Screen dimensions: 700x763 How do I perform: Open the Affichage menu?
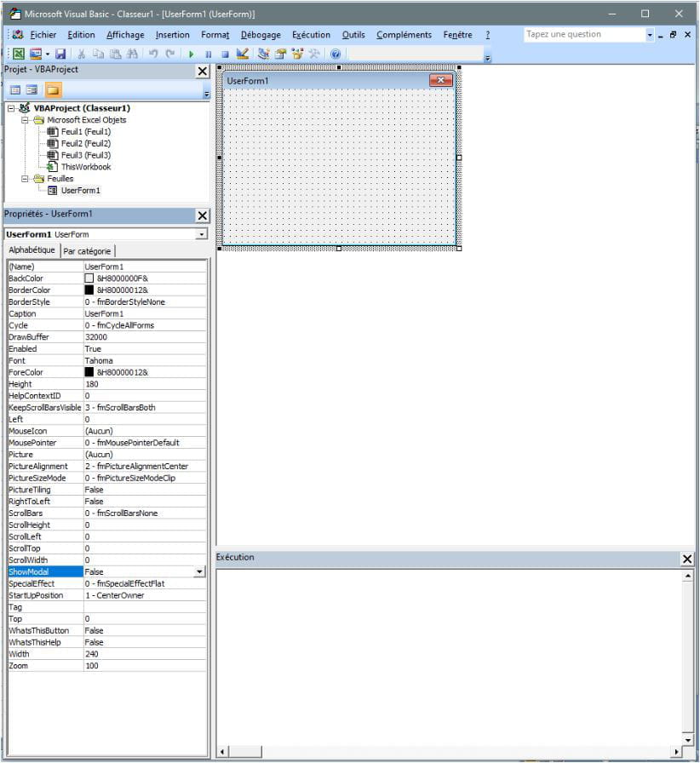click(x=125, y=35)
